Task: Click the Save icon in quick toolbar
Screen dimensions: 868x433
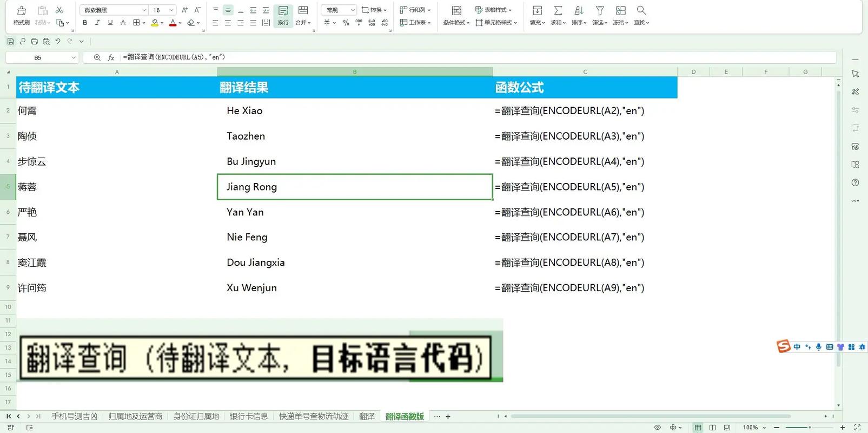Action: coord(11,41)
